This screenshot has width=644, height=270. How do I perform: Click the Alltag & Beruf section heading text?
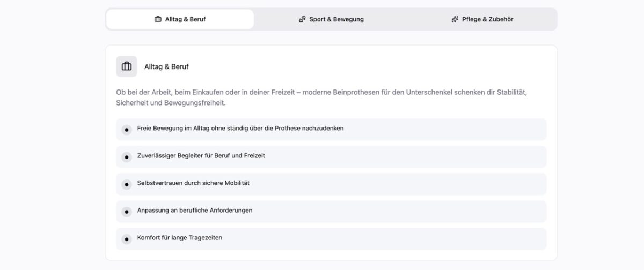tap(166, 67)
